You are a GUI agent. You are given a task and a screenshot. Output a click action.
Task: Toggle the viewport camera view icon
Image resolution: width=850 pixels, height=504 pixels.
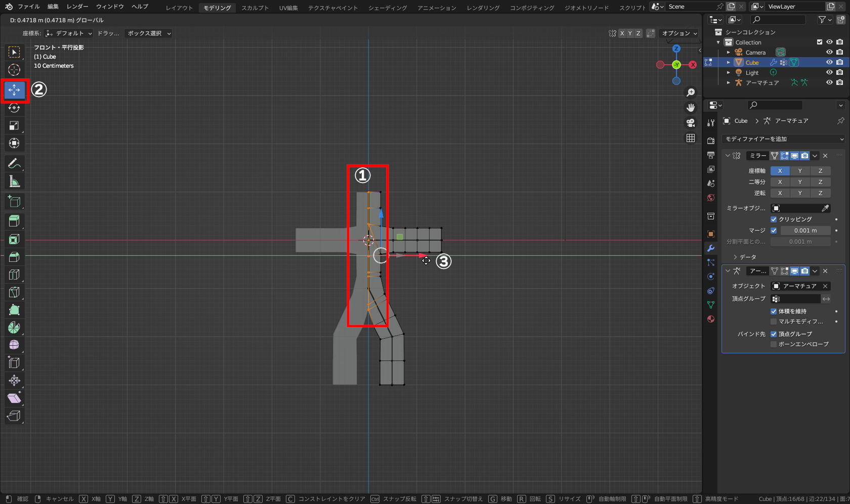(x=691, y=123)
